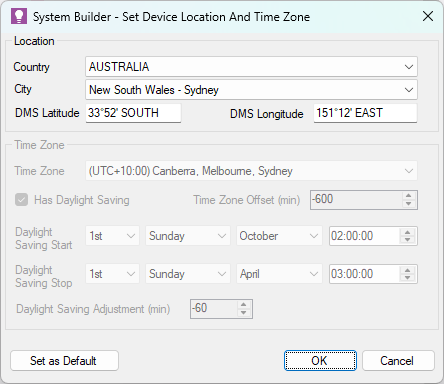Click the DMS Longitude label
The width and height of the screenshot is (444, 384).
point(267,114)
